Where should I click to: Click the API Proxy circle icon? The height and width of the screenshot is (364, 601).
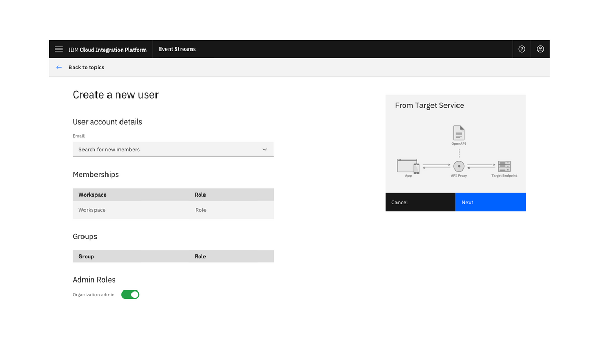(459, 166)
